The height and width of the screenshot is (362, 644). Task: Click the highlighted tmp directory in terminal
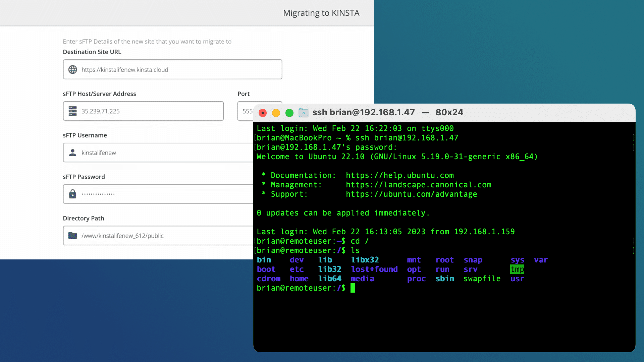(x=517, y=269)
